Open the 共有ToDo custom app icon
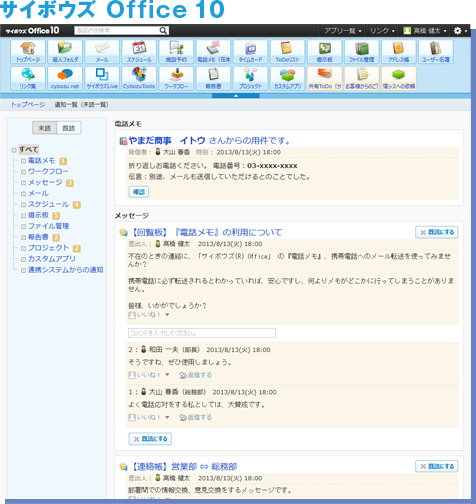The width and height of the screenshot is (476, 504). (325, 78)
